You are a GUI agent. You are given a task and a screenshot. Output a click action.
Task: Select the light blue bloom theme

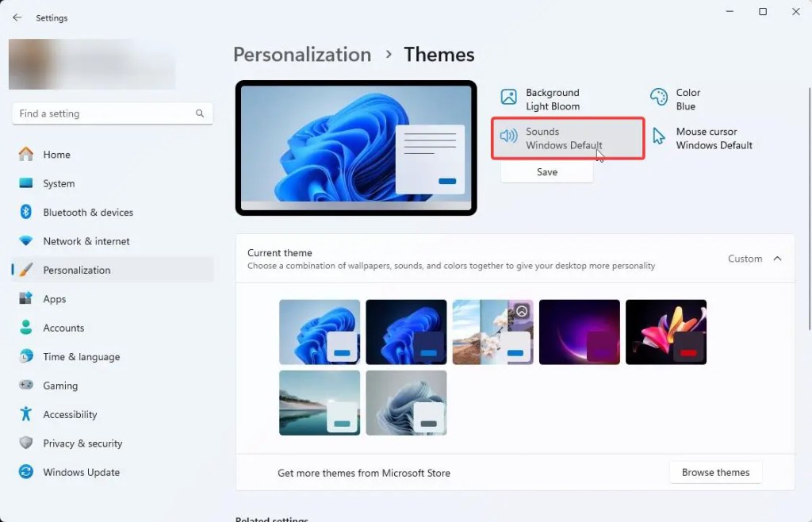(x=320, y=332)
